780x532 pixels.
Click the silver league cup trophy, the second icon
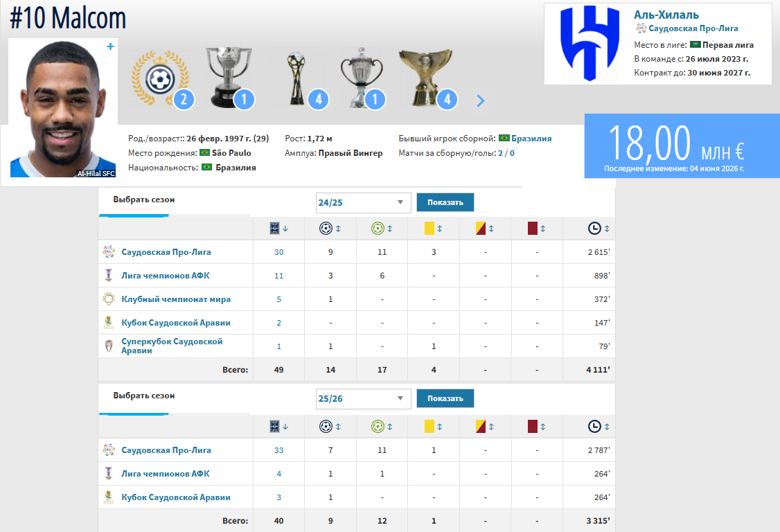(x=229, y=77)
